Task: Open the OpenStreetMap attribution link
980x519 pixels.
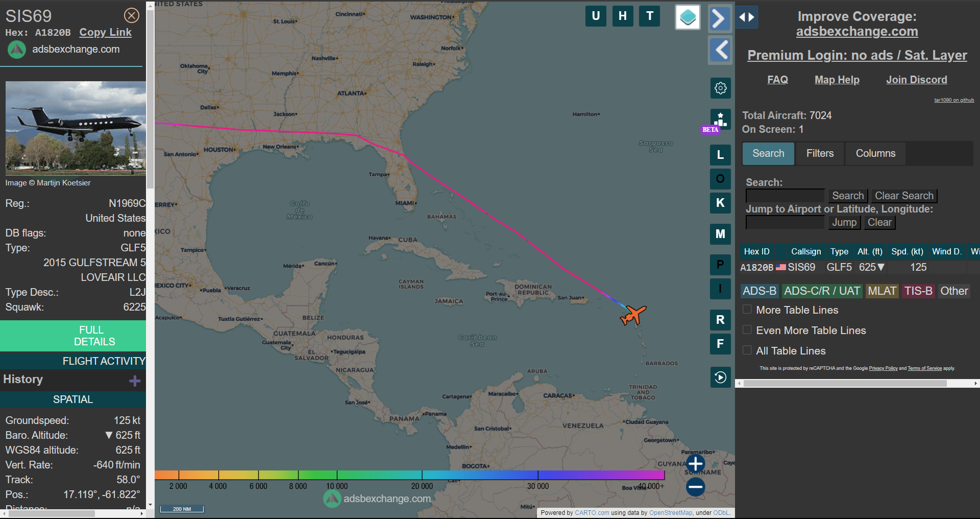Action: click(x=671, y=513)
